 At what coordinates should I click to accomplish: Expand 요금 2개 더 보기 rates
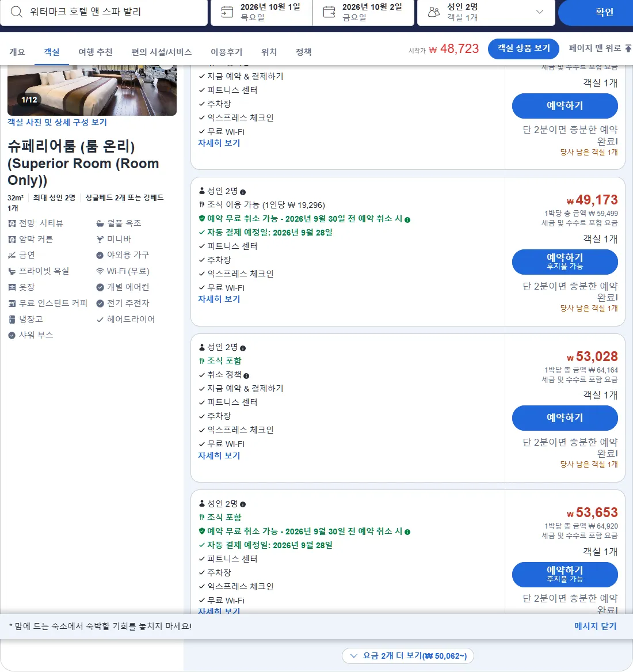408,656
